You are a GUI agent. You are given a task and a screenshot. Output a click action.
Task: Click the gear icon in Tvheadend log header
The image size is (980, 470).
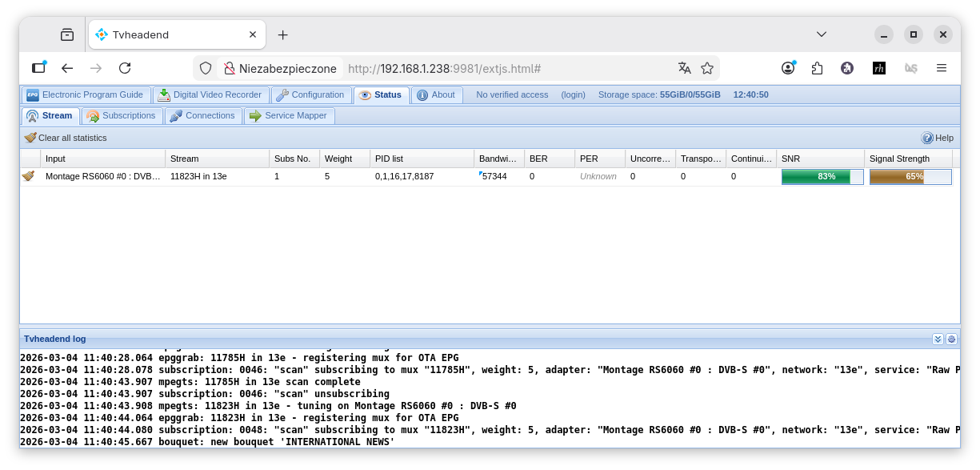click(x=951, y=339)
